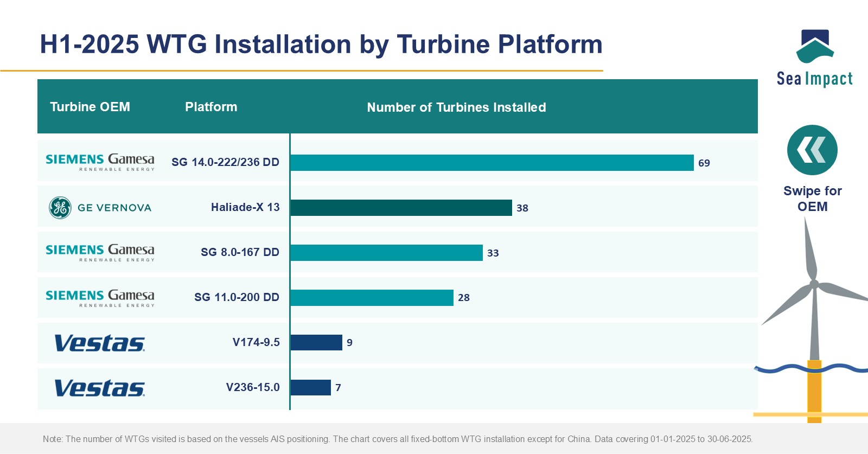
Task: Click the teal bar for SG 14.0-222/236 DD
Action: point(492,163)
